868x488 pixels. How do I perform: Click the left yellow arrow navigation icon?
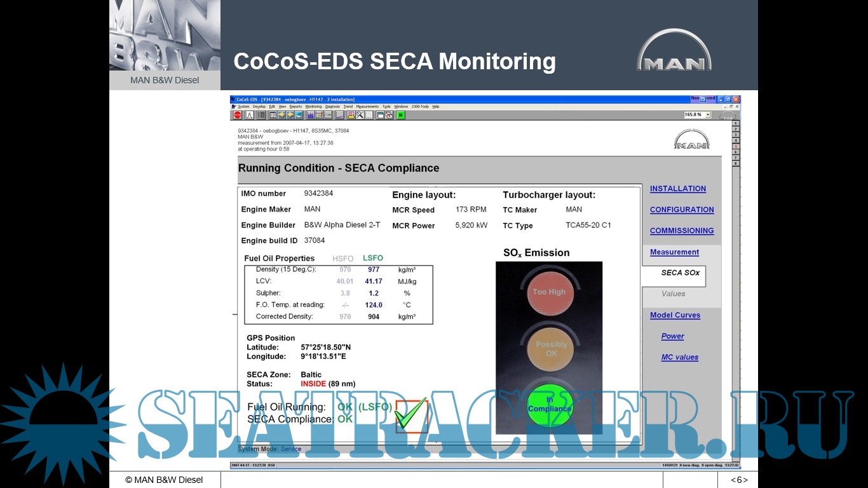click(x=281, y=115)
